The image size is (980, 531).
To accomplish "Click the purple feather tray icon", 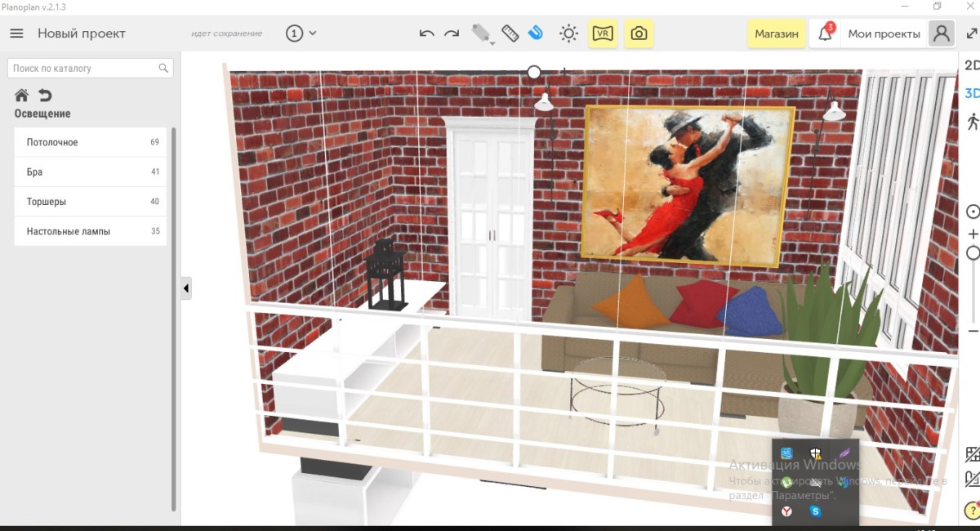I will 844,453.
